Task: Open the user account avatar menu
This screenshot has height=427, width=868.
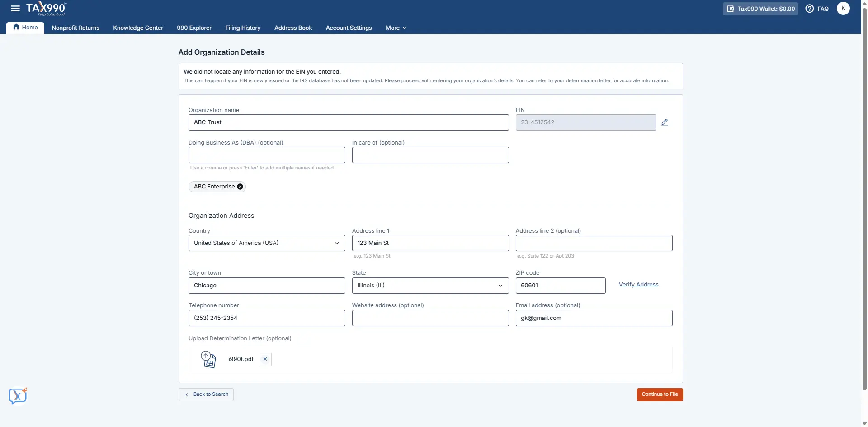Action: 843,9
